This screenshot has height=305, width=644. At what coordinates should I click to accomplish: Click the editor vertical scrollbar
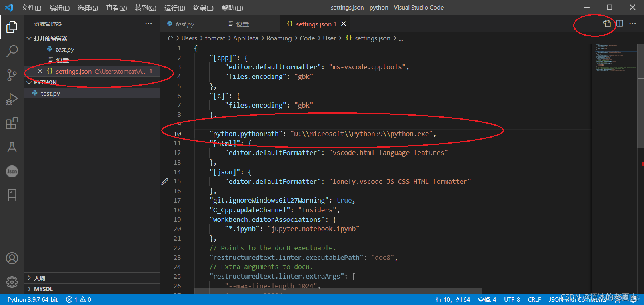641,96
